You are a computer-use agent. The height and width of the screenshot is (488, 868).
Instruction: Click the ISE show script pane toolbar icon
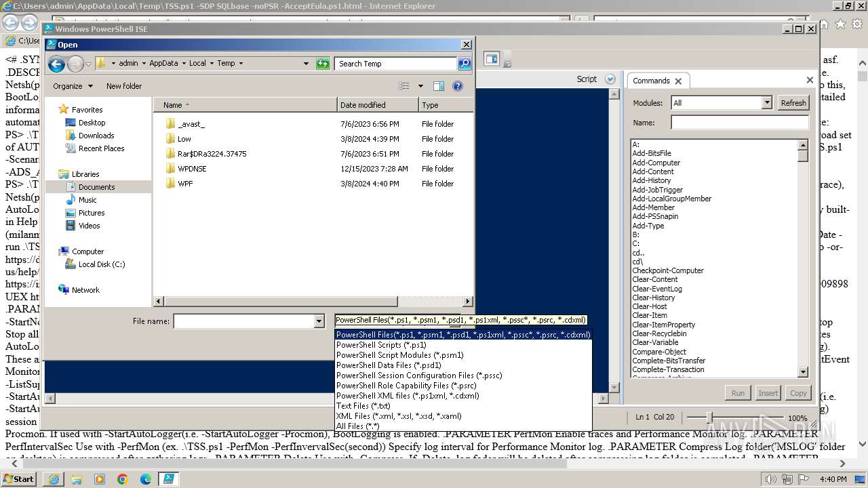[x=492, y=59]
